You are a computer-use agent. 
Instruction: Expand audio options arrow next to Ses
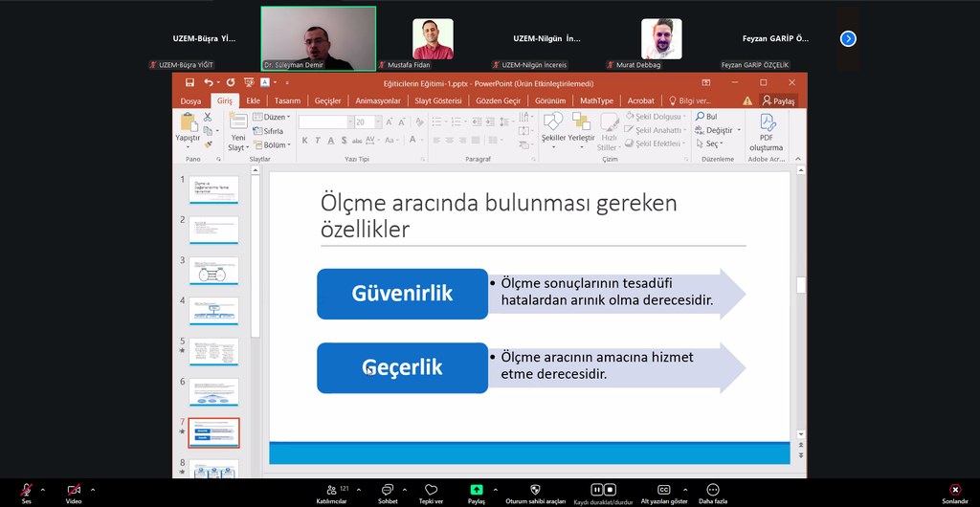42,489
